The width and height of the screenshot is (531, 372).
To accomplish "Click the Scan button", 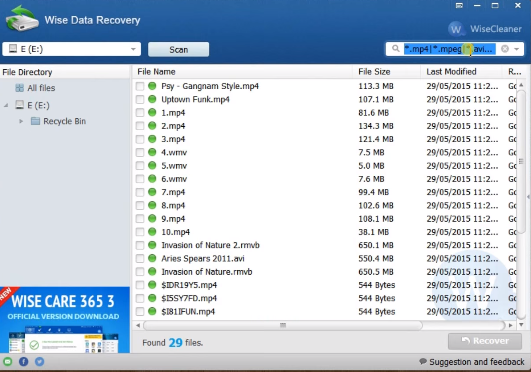I will (178, 49).
